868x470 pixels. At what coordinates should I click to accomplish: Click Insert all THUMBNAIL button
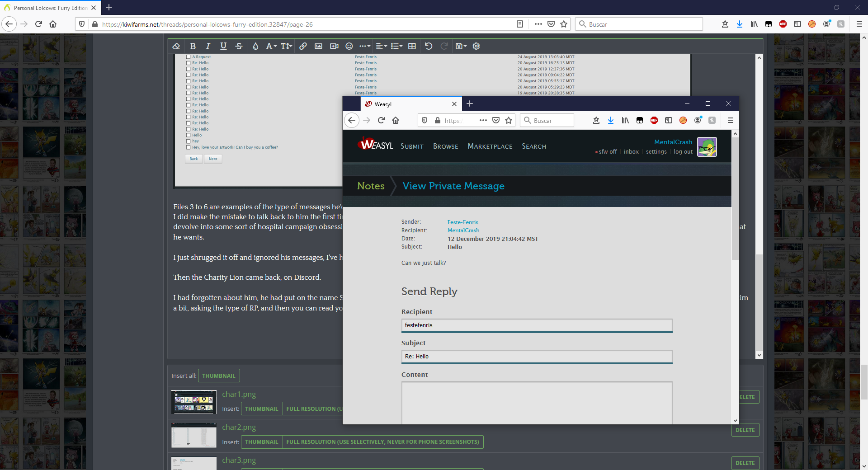219,376
